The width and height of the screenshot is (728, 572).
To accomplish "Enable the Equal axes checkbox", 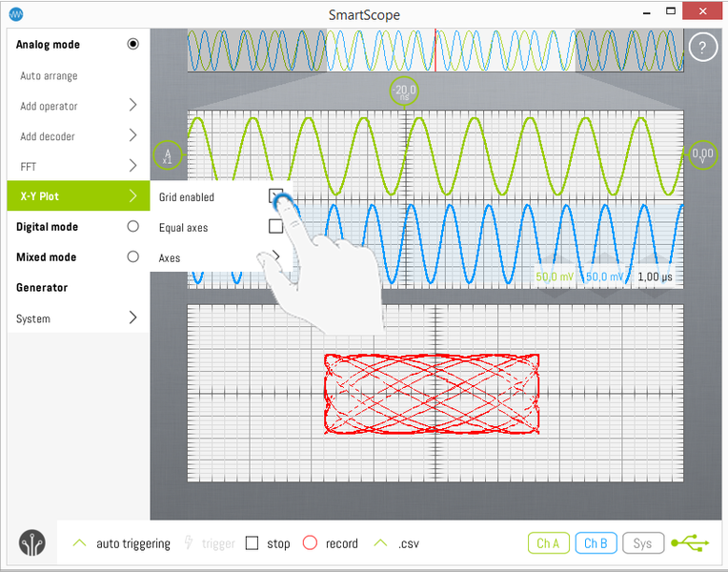I will click(275, 227).
